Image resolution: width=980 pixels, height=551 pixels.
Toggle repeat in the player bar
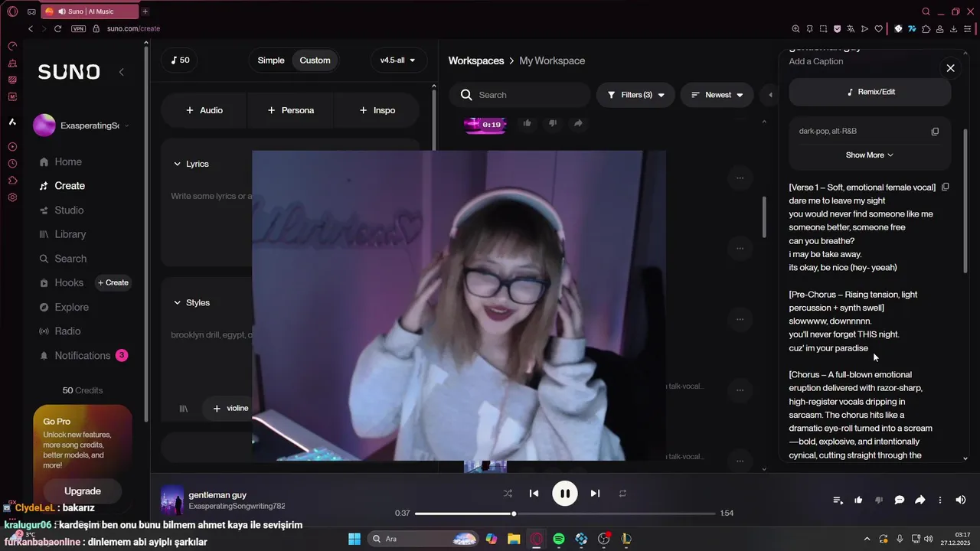tap(622, 494)
